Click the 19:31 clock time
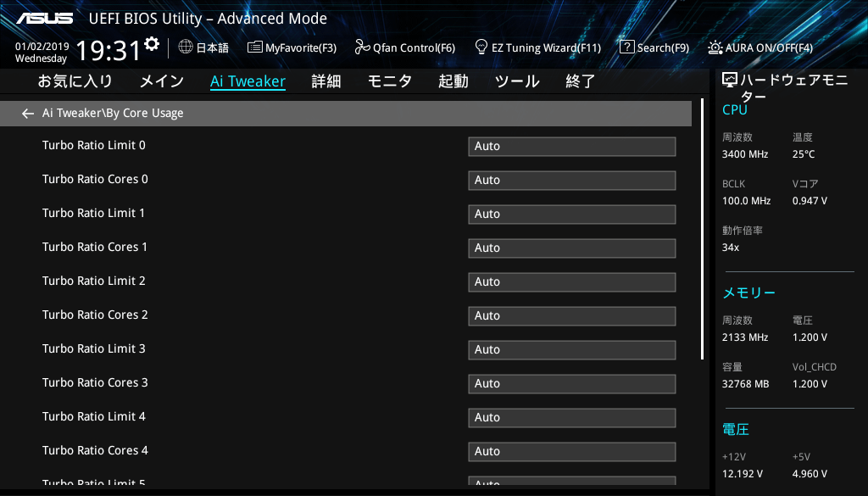The image size is (868, 496). point(108,51)
